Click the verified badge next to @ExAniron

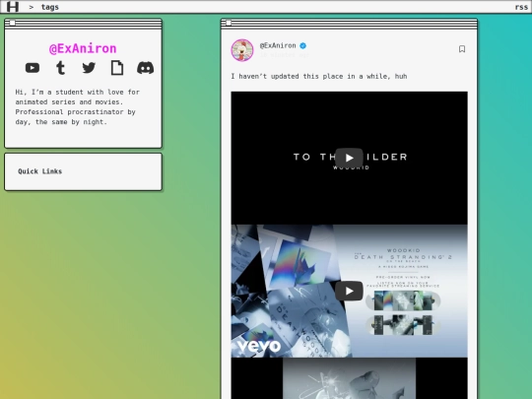pos(303,45)
